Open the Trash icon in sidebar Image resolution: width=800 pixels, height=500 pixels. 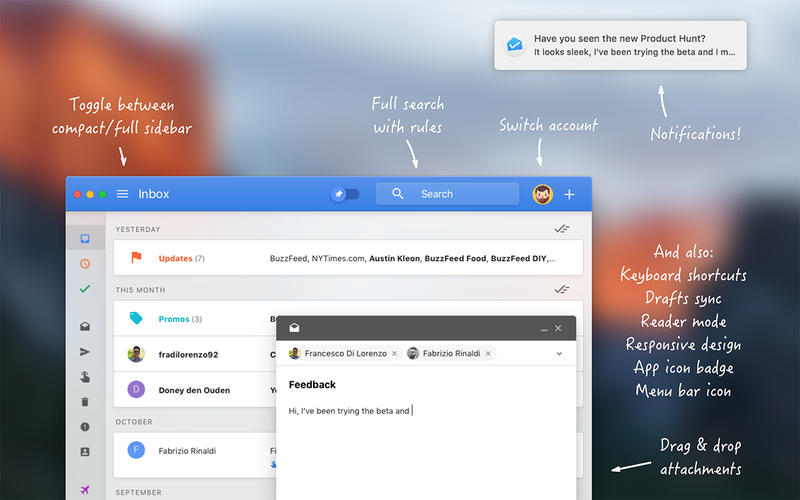[x=85, y=401]
